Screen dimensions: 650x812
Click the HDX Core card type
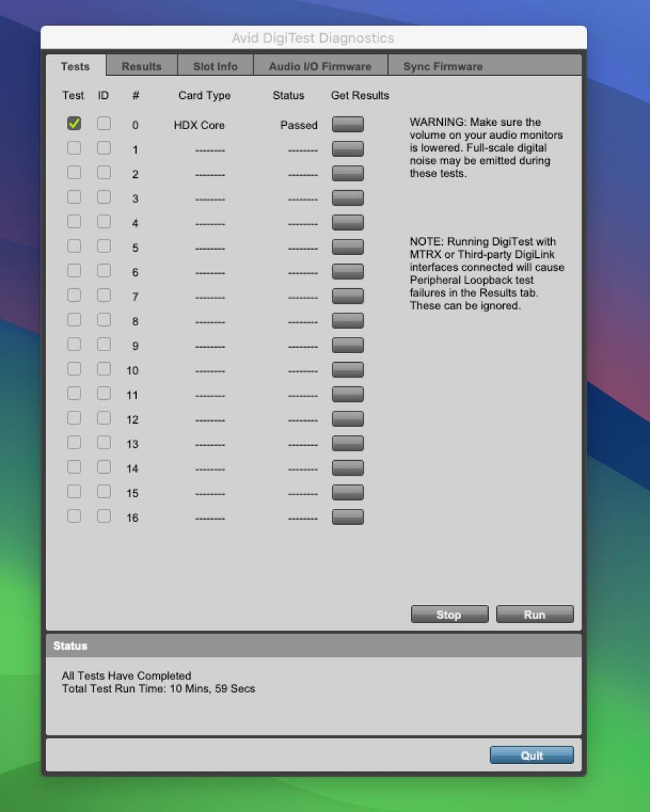pyautogui.click(x=199, y=125)
